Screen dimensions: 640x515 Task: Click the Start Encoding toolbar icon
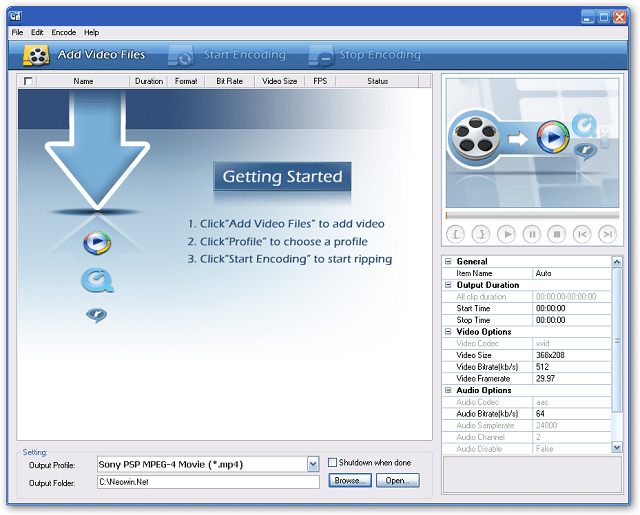181,55
